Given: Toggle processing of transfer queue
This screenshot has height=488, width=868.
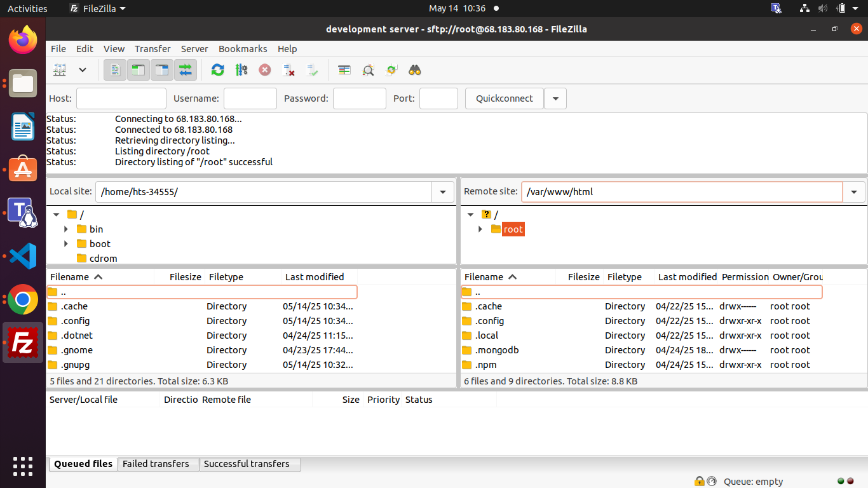Looking at the screenshot, I should 241,70.
